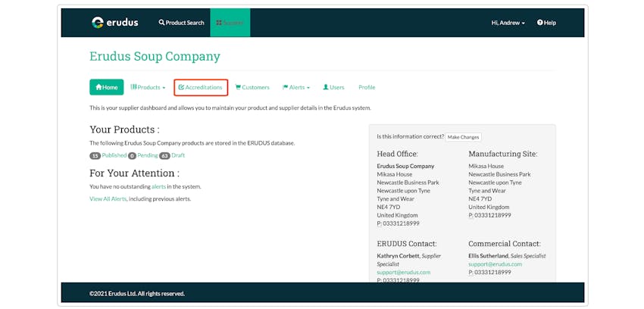Open the Profile tab
The width and height of the screenshot is (644, 309).
367,87
